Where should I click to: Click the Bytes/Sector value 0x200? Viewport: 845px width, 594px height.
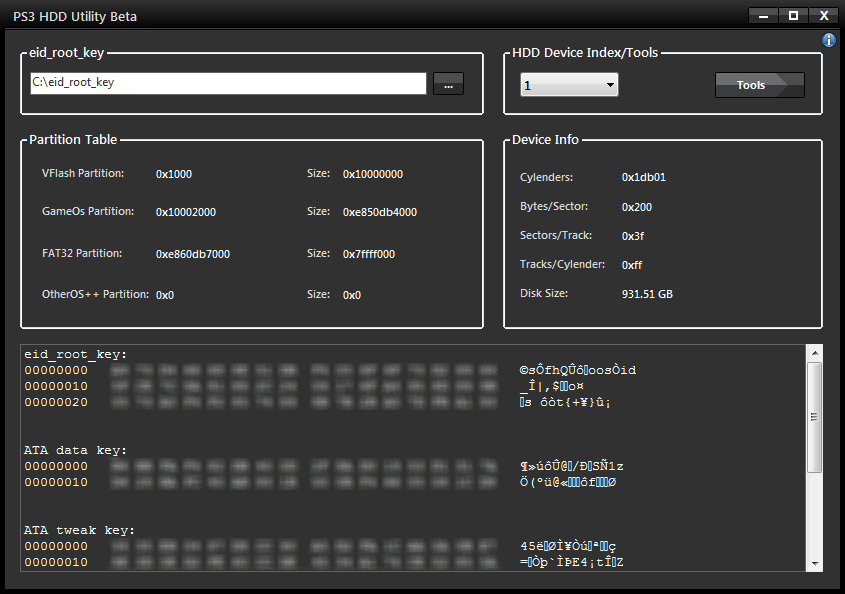pyautogui.click(x=636, y=207)
